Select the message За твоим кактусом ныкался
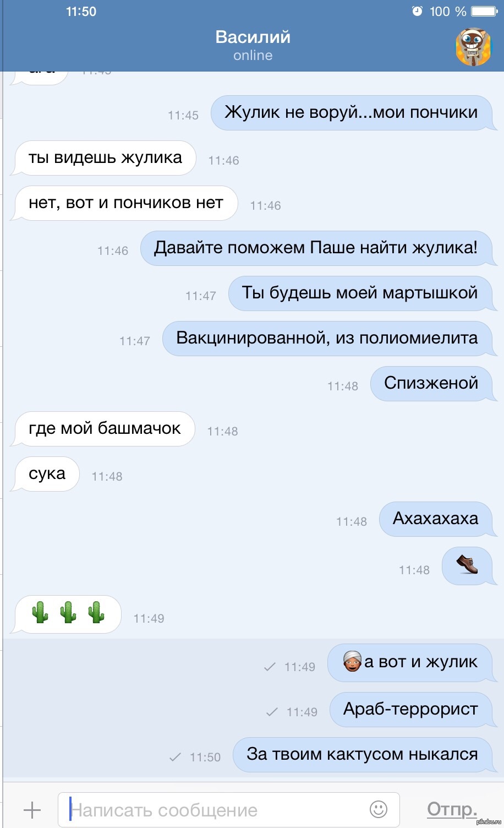The width and height of the screenshot is (504, 828). pos(362,755)
